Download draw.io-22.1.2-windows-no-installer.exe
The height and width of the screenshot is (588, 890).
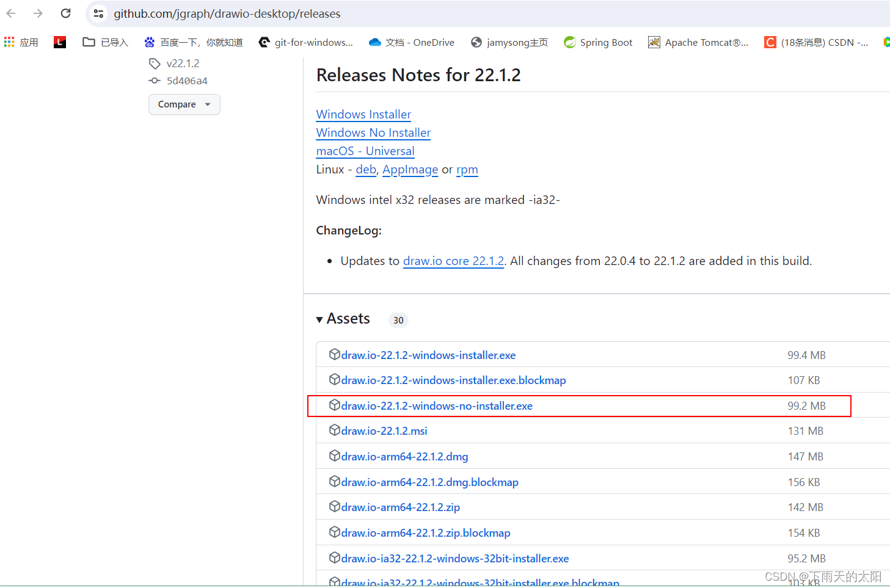(x=437, y=406)
